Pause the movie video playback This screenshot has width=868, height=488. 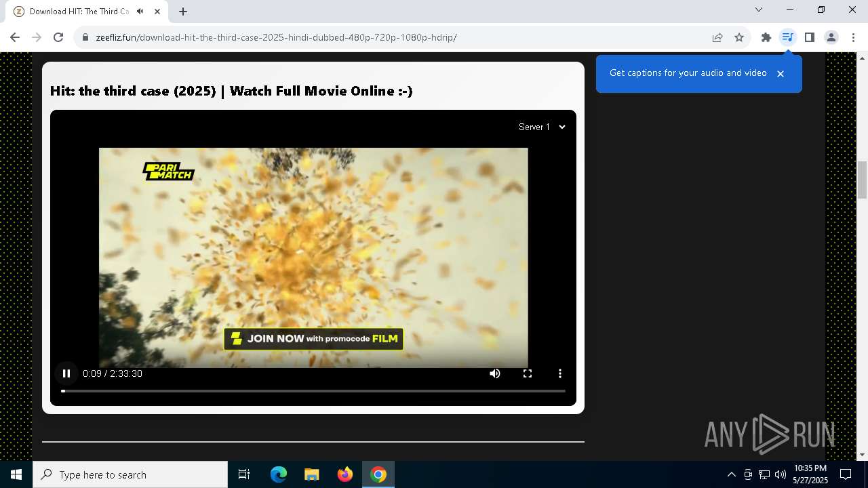66,373
